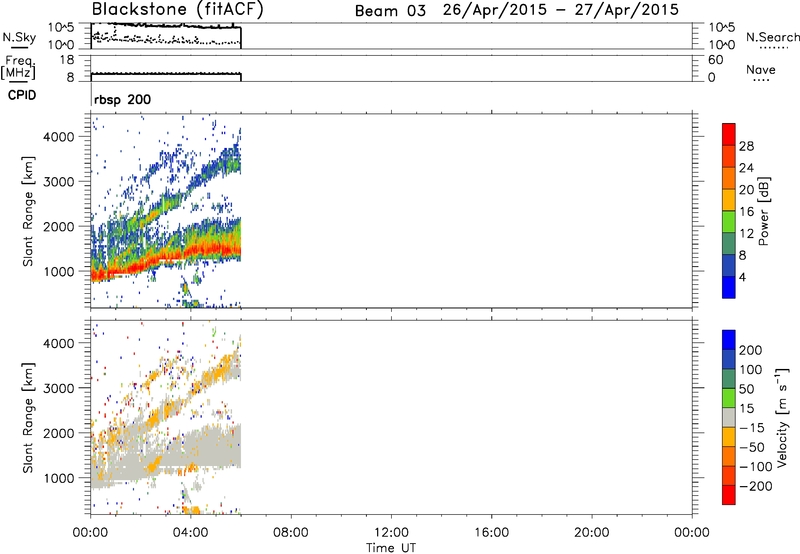This screenshot has width=800, height=554.
Task: Click the "Nave" legend label
Action: (x=761, y=69)
